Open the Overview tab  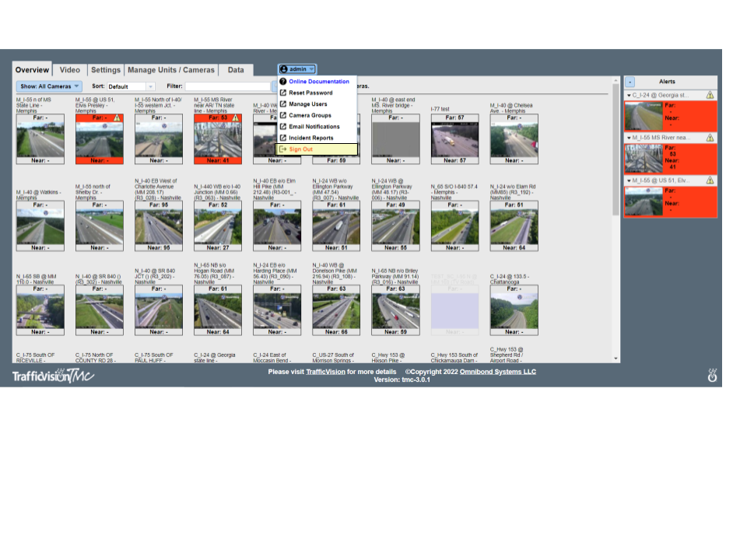point(32,69)
